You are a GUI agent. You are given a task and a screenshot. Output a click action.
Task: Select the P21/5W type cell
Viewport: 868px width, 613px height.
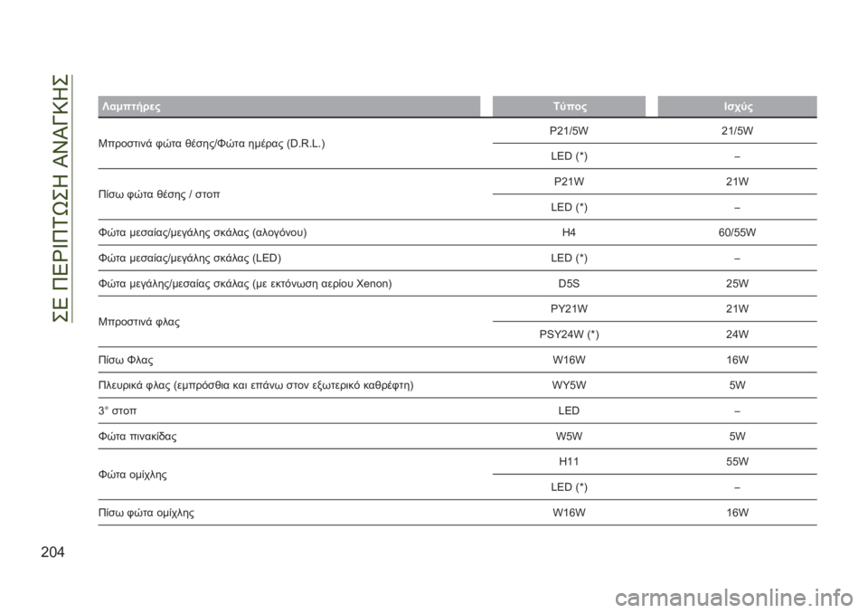569,131
